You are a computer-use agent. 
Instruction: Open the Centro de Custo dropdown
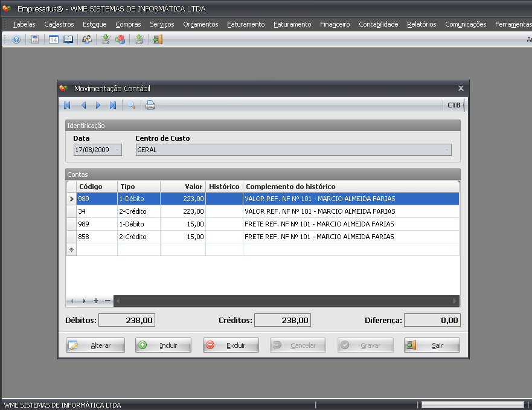(x=447, y=150)
